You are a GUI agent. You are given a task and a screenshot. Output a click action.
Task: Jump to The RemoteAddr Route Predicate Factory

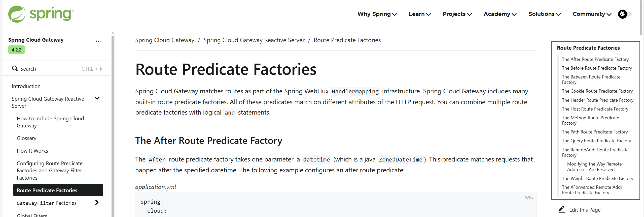[595, 152]
